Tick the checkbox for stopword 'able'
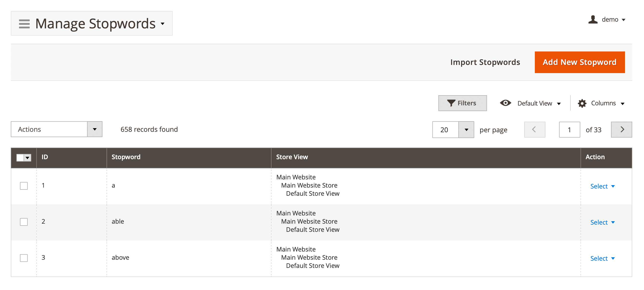 pos(24,222)
